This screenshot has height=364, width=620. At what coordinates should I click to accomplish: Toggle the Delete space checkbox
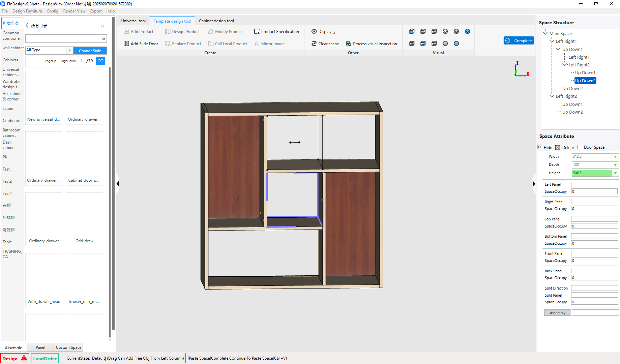[558, 147]
